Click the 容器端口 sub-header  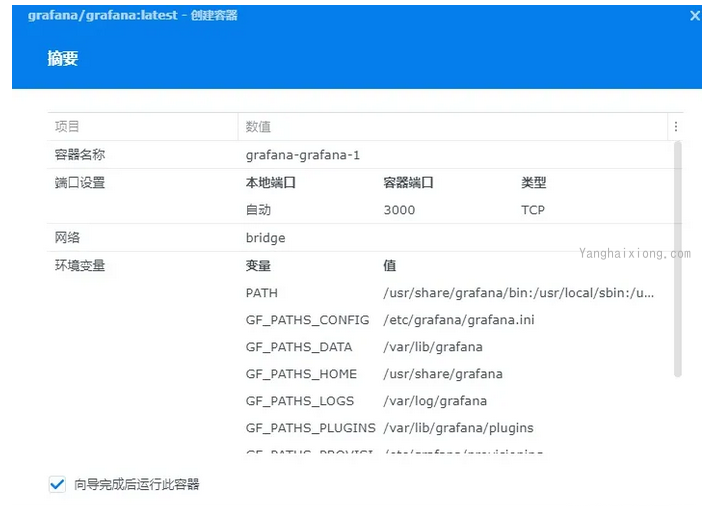409,183
